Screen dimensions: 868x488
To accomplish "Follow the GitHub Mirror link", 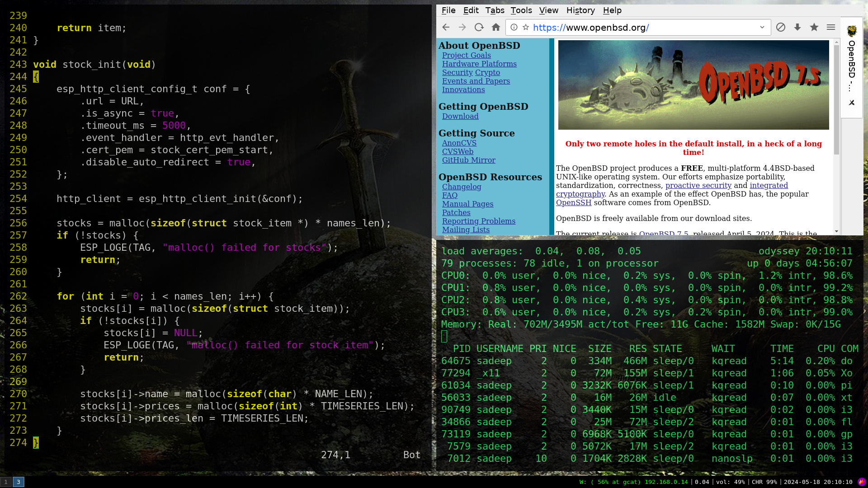I will click(468, 160).
